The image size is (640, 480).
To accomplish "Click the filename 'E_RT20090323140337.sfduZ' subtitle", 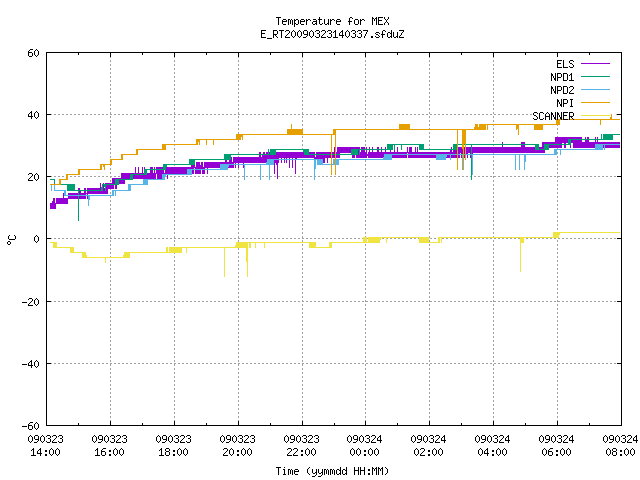I will 332,34.
